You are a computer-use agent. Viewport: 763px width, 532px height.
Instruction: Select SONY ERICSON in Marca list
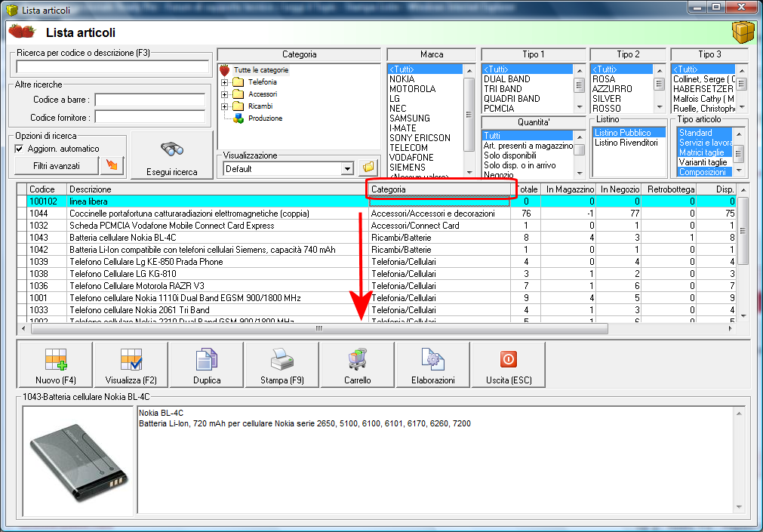[x=426, y=138]
